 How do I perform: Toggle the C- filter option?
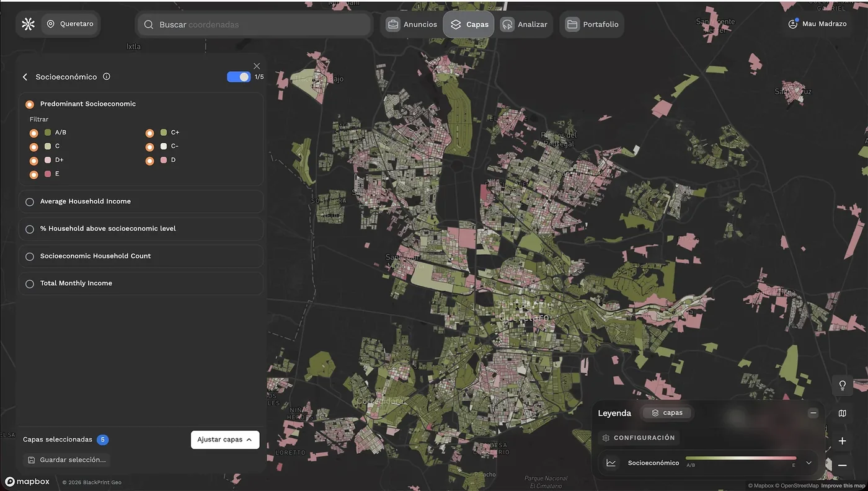click(150, 147)
